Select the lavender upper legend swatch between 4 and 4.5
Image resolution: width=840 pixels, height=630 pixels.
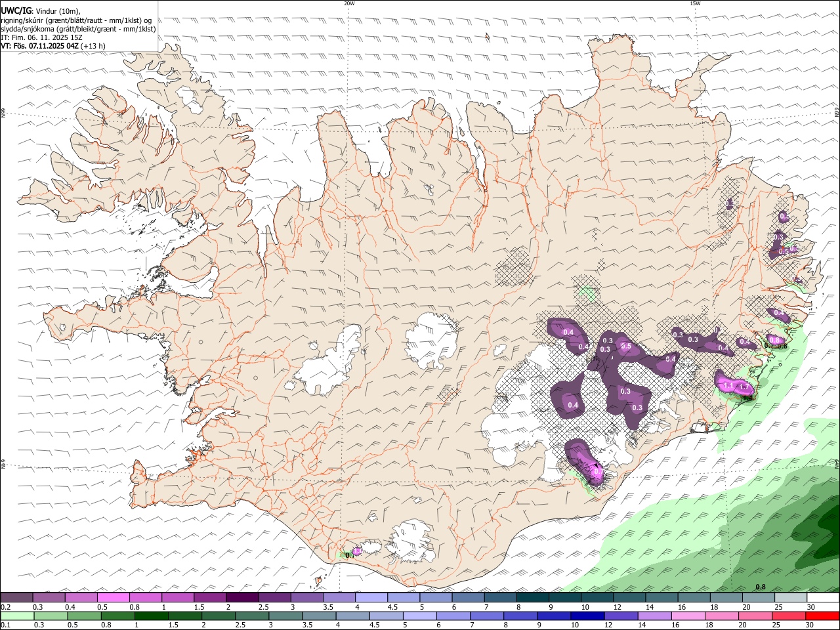coord(371,597)
